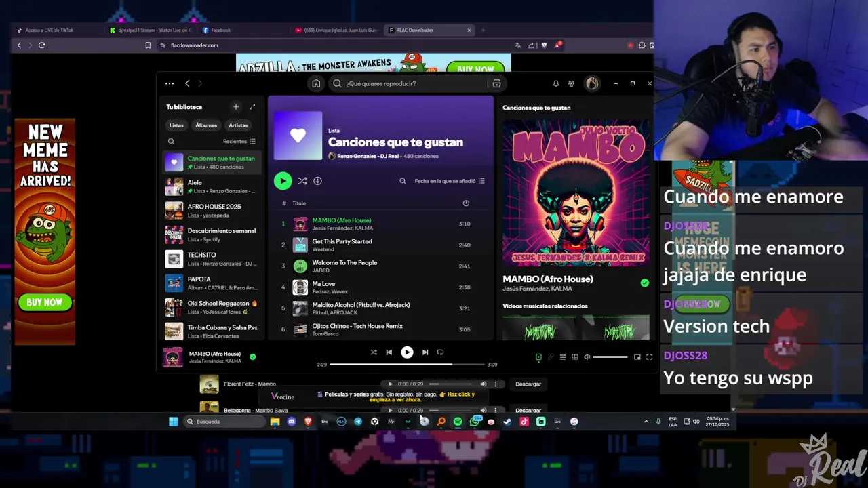Open the Timba Cubana y Salsa playlist
Viewport: 868px width, 488px height.
(212, 331)
